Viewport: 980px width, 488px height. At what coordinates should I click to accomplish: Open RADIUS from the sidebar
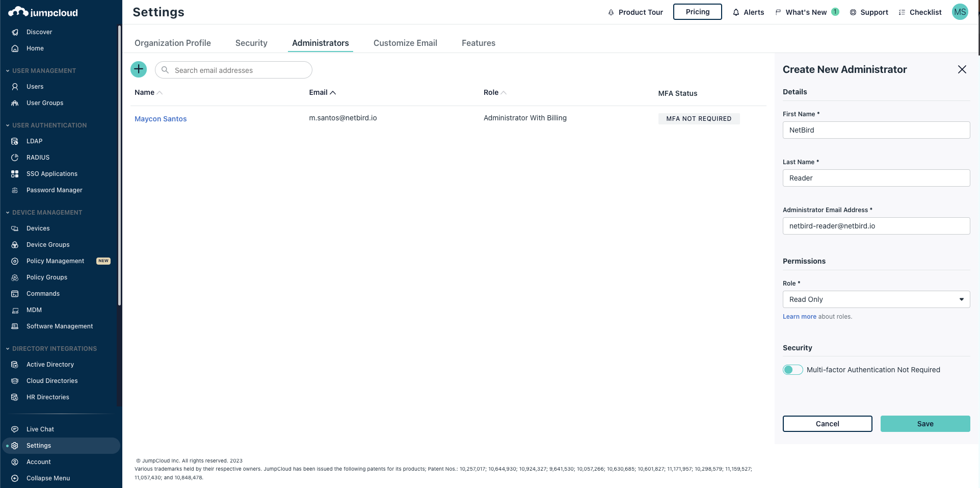(x=38, y=158)
